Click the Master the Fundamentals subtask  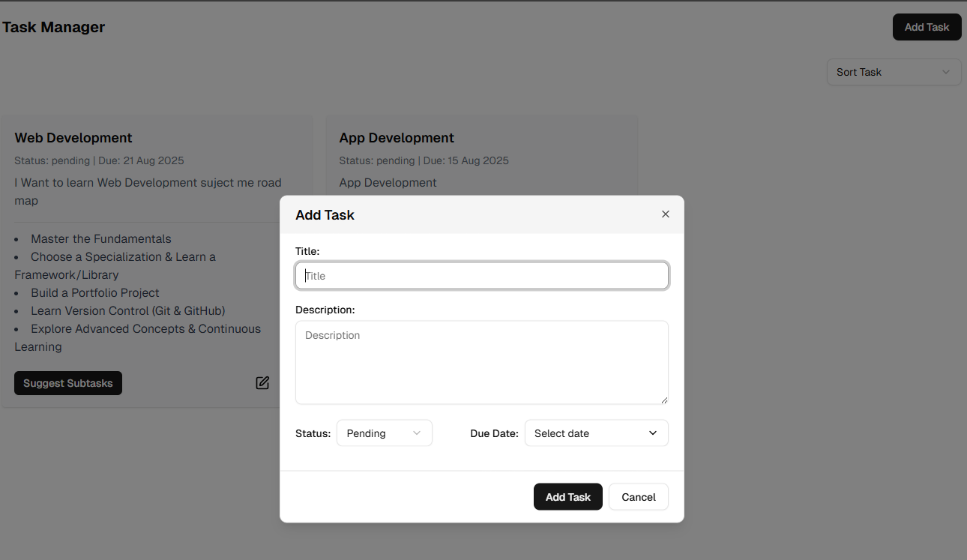click(x=101, y=239)
